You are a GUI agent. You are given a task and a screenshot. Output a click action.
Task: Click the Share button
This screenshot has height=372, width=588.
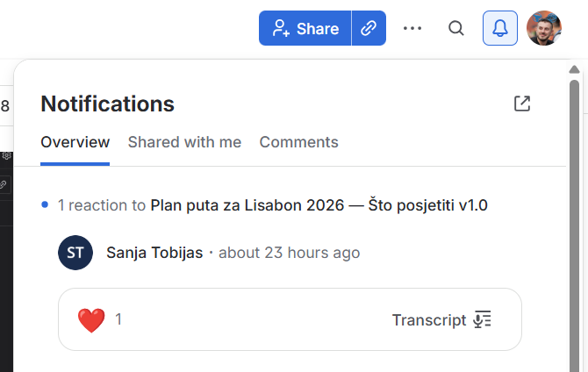point(305,28)
